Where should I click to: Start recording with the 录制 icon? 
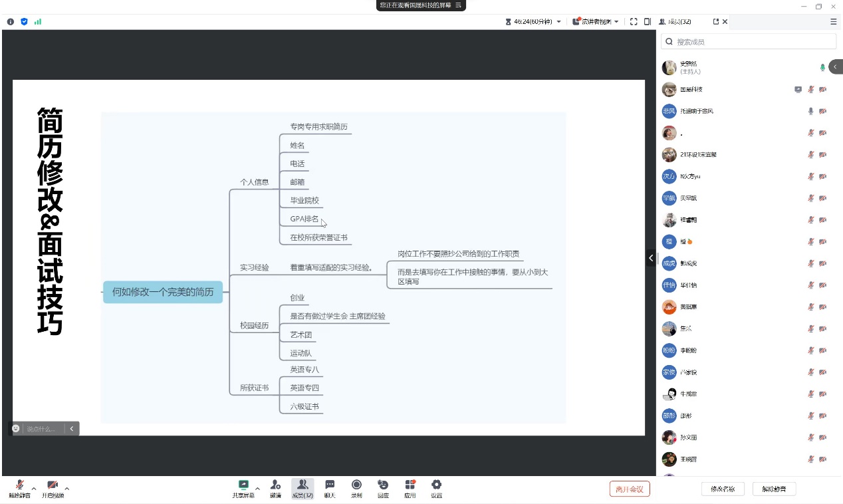click(x=356, y=488)
